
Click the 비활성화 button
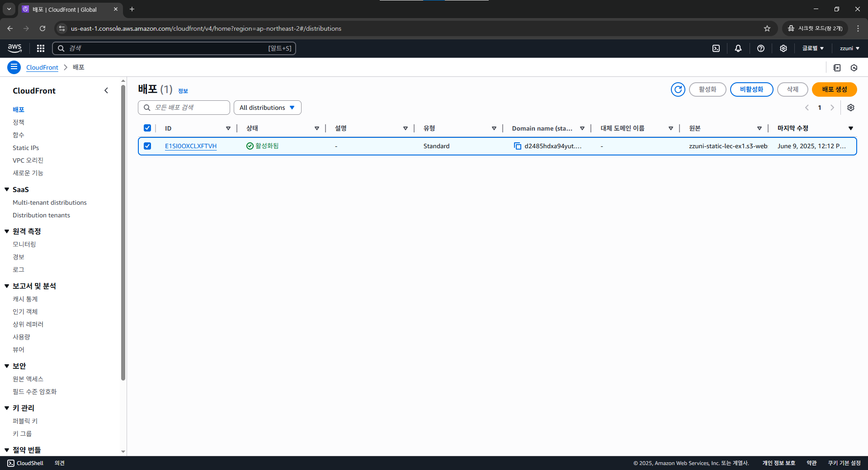[751, 89]
